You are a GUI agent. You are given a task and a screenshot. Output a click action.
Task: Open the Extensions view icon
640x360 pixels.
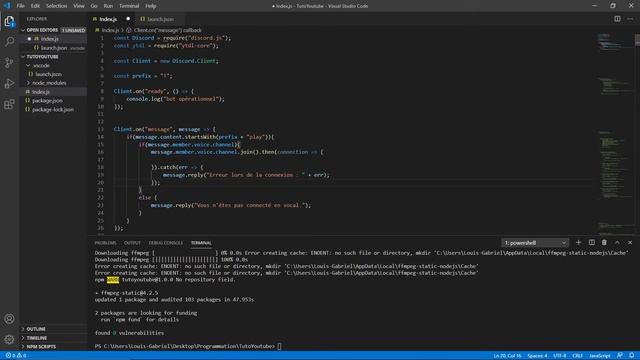pos(9,104)
